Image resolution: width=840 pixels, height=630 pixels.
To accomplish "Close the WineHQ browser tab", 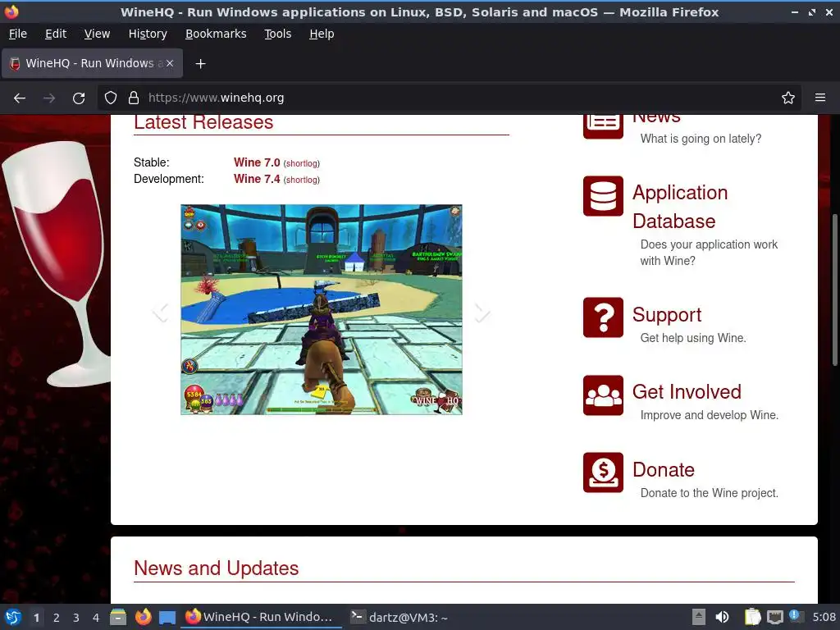I will [x=169, y=63].
